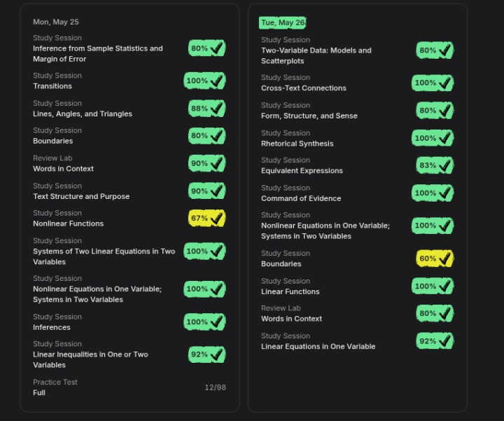Screen dimensions: 504x421
Task: Click the 80% badge for Tuesday's Words in Context
Action: [435, 314]
